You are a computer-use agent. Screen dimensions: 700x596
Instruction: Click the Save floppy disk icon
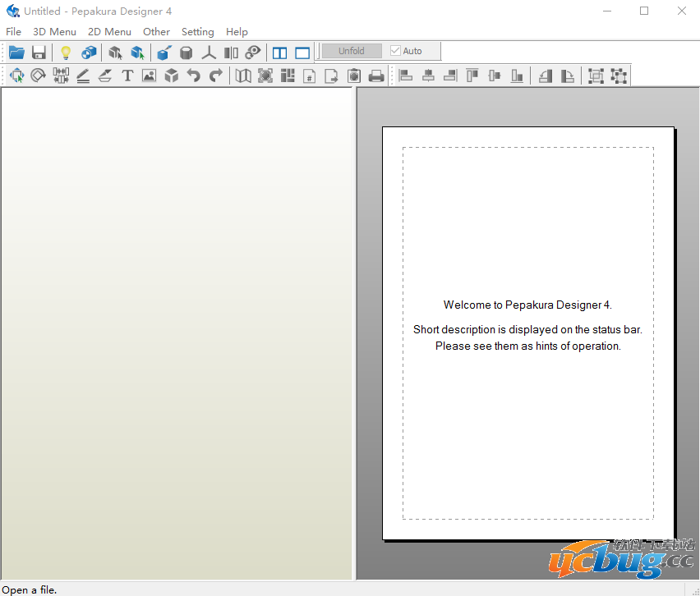(x=39, y=53)
